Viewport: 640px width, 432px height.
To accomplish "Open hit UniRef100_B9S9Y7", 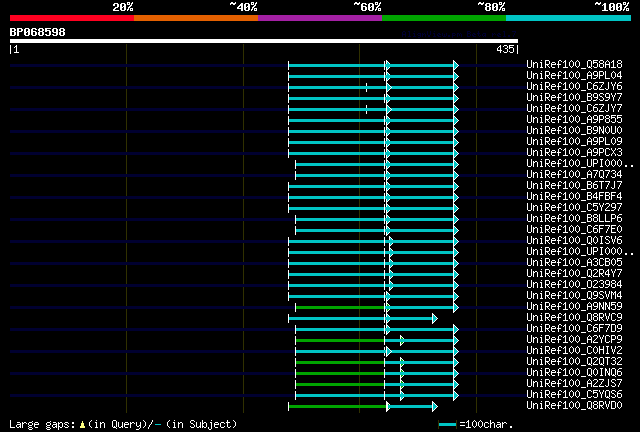I will [x=574, y=98].
